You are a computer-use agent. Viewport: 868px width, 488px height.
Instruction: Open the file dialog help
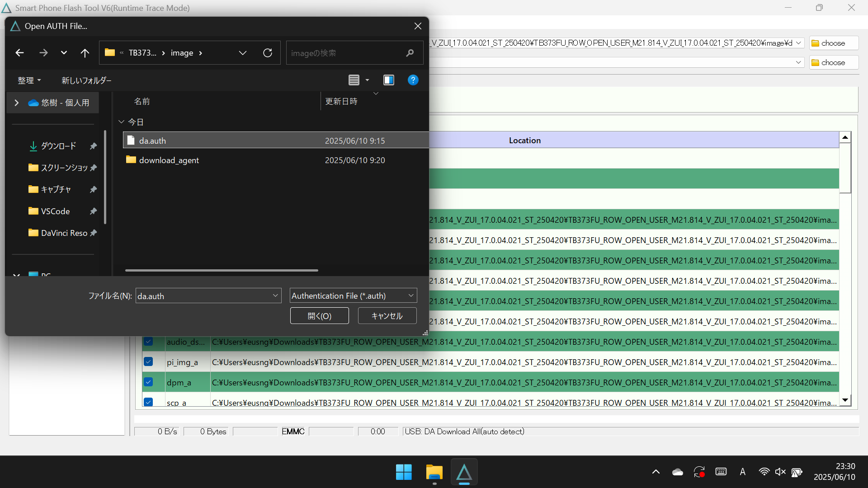[x=413, y=80]
